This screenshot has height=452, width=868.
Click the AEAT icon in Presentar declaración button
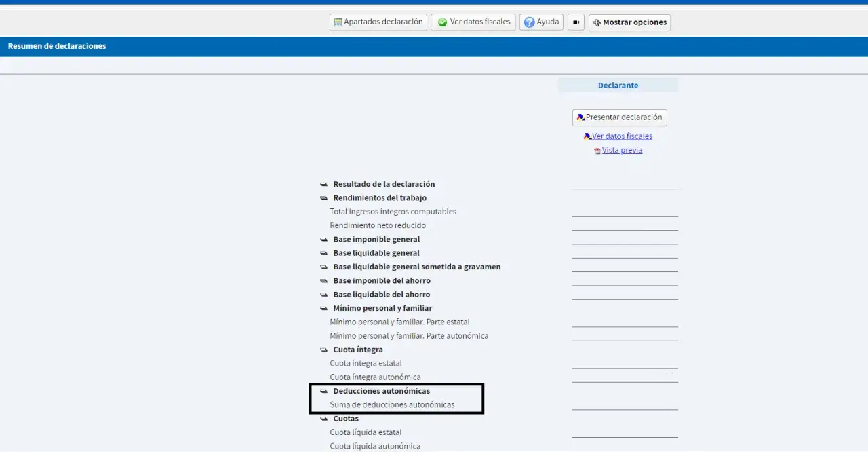tap(580, 117)
